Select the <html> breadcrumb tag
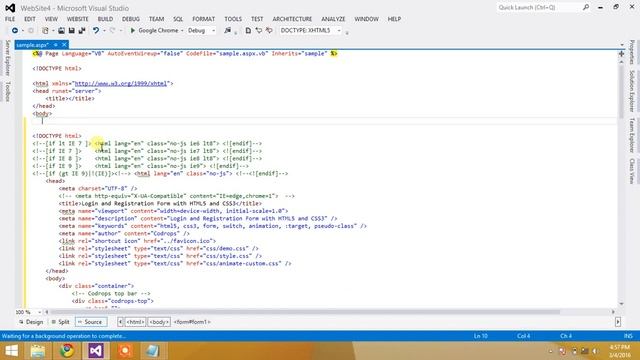 [135, 322]
